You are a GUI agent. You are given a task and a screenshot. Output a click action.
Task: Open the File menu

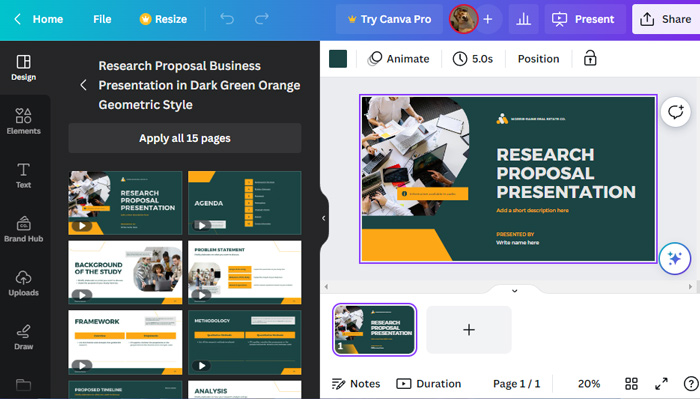(102, 19)
